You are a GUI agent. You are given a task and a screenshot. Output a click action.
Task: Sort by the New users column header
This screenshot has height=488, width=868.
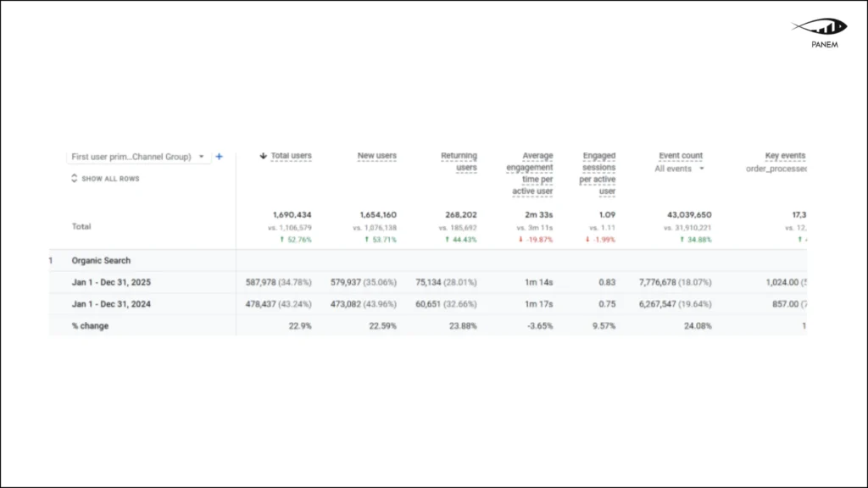pos(377,156)
